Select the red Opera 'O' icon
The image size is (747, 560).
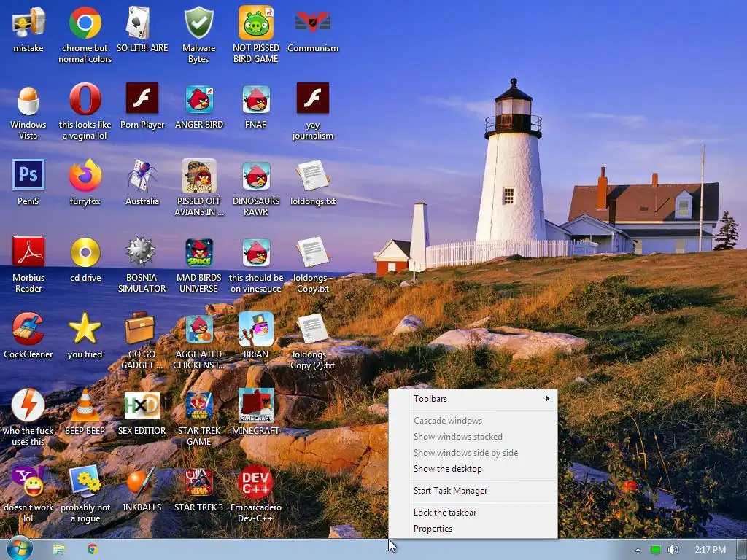[85, 99]
